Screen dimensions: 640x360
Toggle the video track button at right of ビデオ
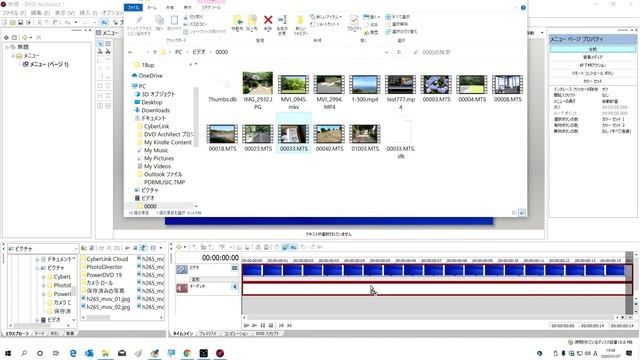pyautogui.click(x=234, y=268)
